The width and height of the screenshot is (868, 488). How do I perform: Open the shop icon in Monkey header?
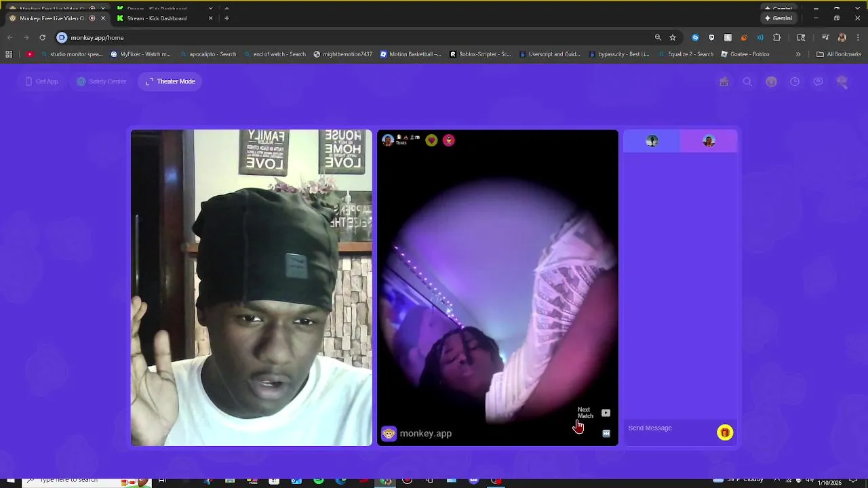724,81
